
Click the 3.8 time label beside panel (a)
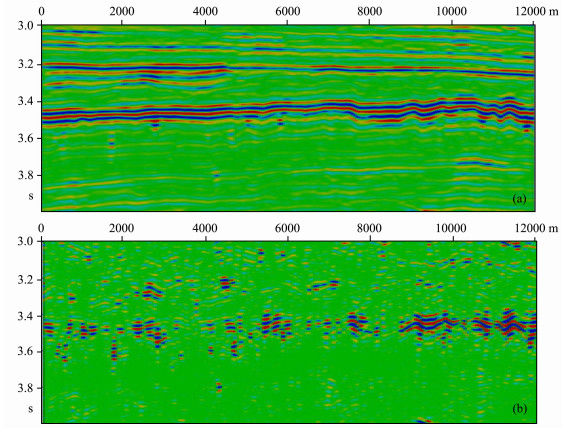coord(25,175)
